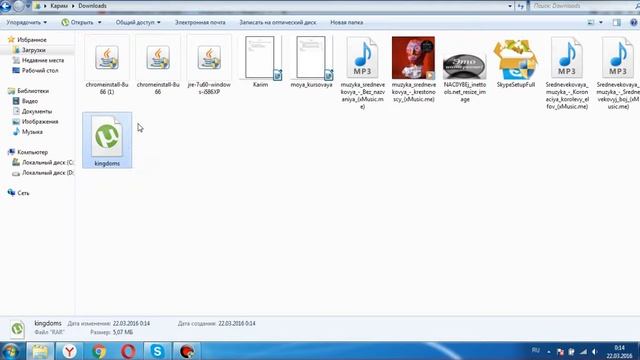Launch Google Chrome from the taskbar
The image size is (640, 360).
click(99, 351)
